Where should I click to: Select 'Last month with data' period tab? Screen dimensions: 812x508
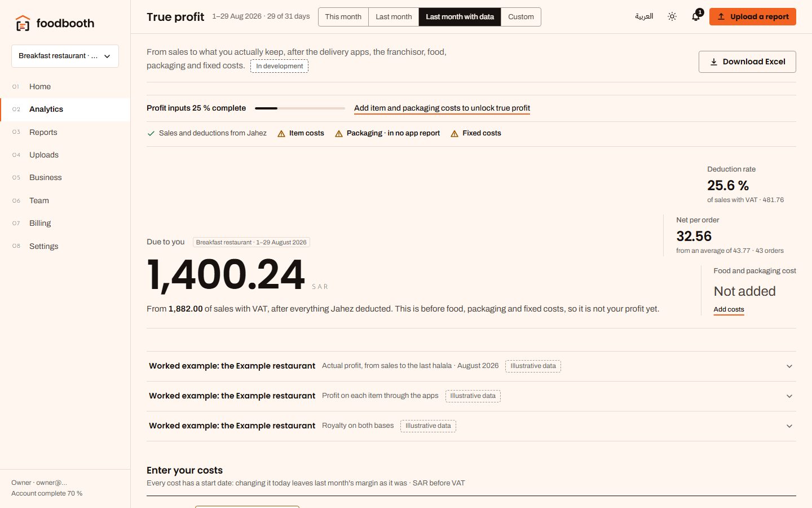[460, 17]
